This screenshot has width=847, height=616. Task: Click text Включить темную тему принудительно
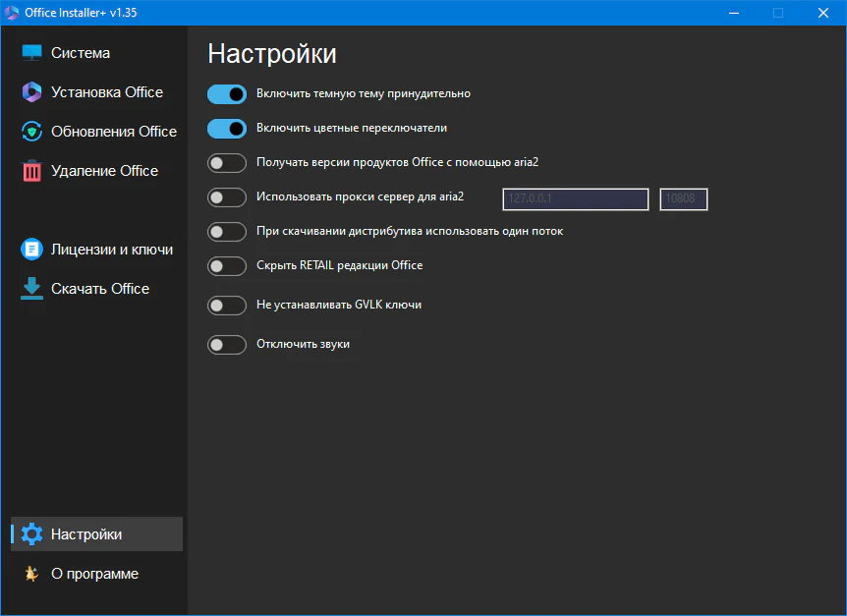coord(363,93)
